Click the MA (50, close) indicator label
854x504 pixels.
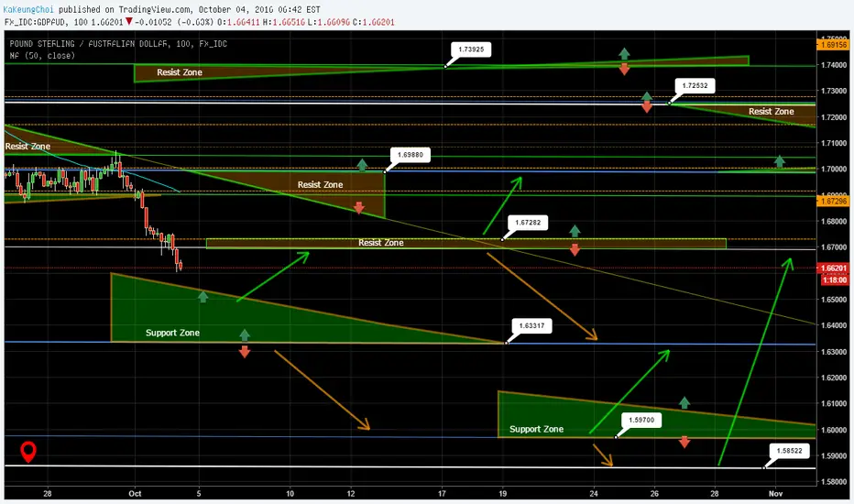[42, 56]
